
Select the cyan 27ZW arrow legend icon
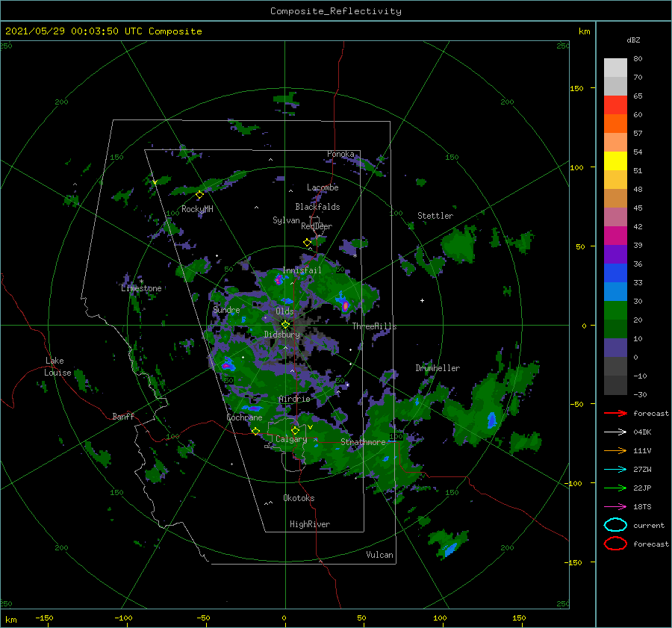(x=615, y=470)
